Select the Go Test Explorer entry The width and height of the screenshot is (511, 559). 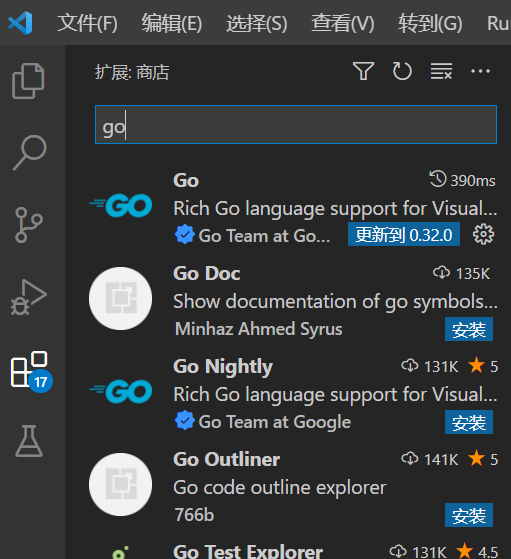tap(248, 551)
